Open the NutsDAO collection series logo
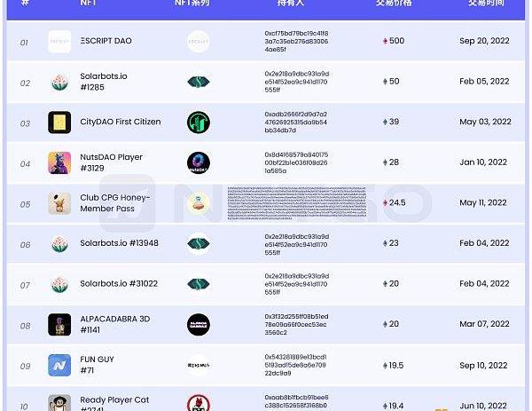This screenshot has width=532, height=411. (199, 162)
